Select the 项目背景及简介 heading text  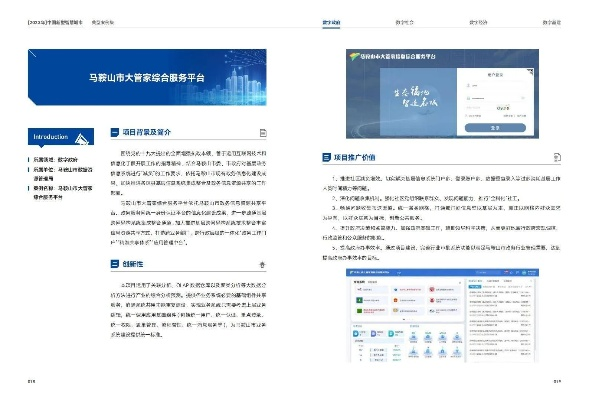coord(147,132)
